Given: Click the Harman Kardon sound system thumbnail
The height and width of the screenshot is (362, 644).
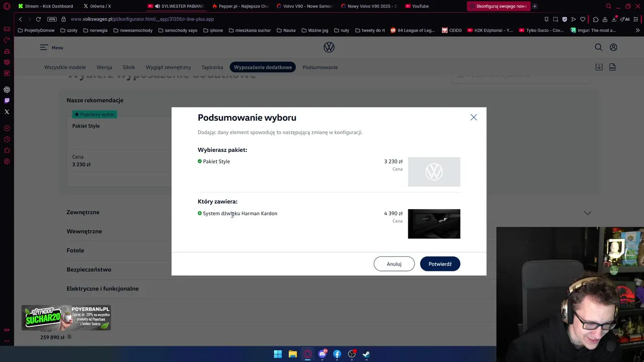Looking at the screenshot, I should 434,224.
